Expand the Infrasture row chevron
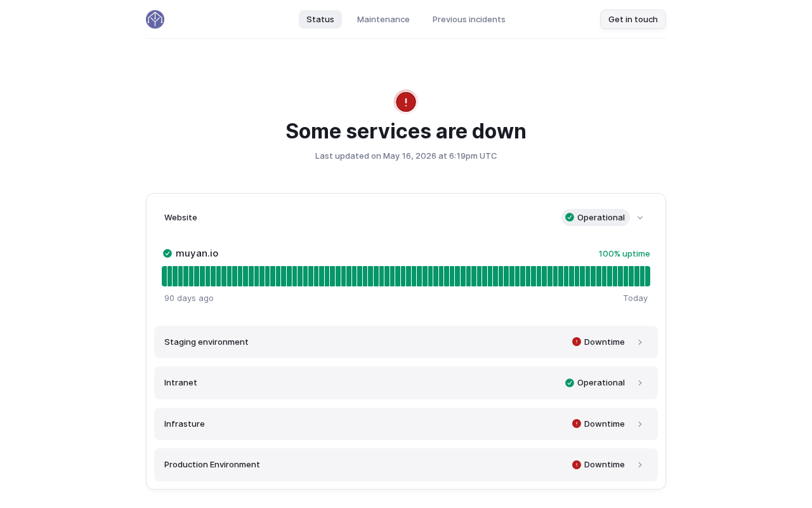Screen dimensions: 812x508 tap(640, 424)
